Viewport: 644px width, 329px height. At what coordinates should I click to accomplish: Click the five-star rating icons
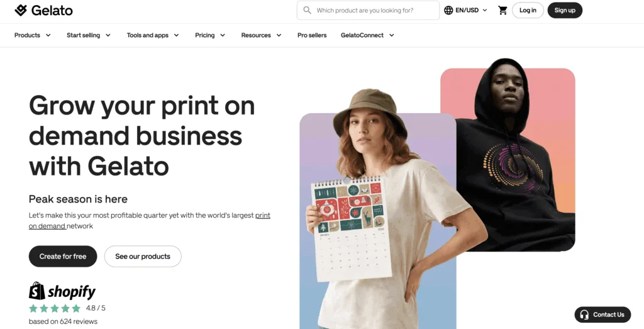pyautogui.click(x=55, y=308)
